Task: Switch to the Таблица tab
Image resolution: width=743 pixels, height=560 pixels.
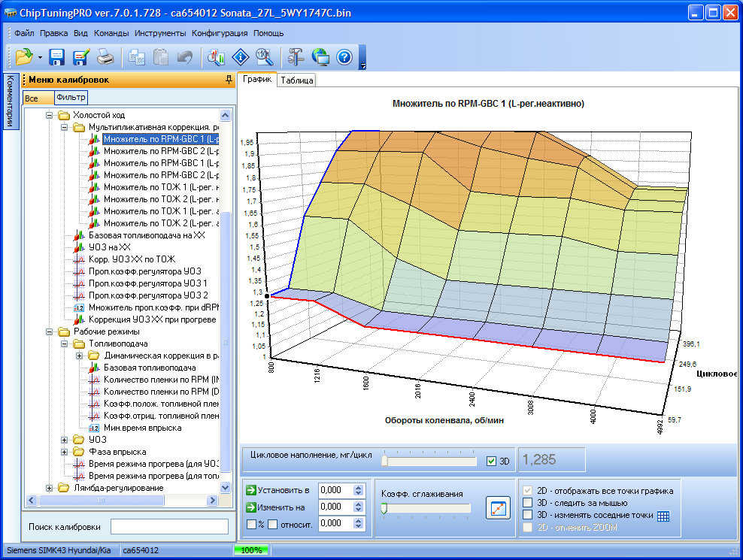Action: click(297, 80)
